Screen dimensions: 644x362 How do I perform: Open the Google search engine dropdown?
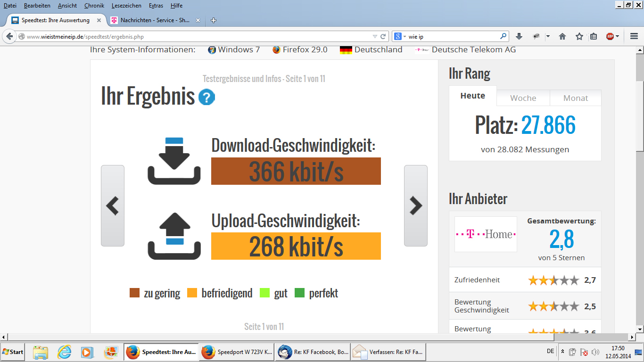tap(400, 36)
